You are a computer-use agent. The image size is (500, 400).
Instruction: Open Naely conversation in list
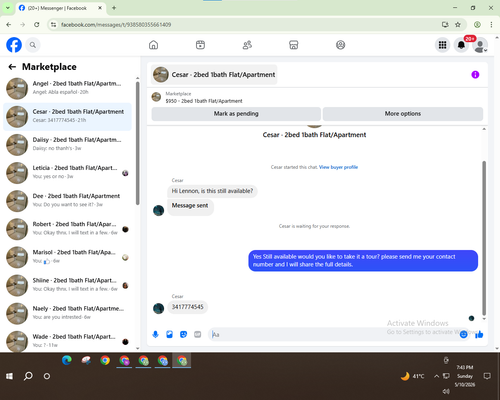68,313
